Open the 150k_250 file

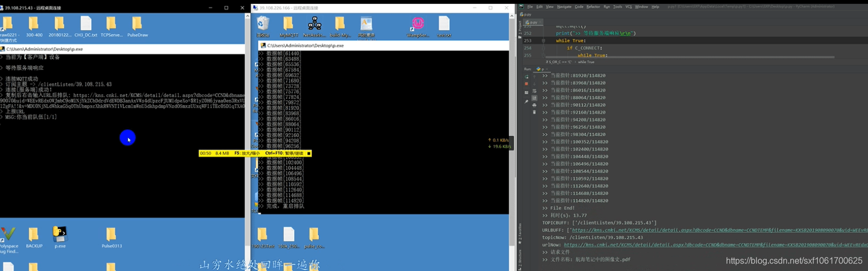click(289, 238)
